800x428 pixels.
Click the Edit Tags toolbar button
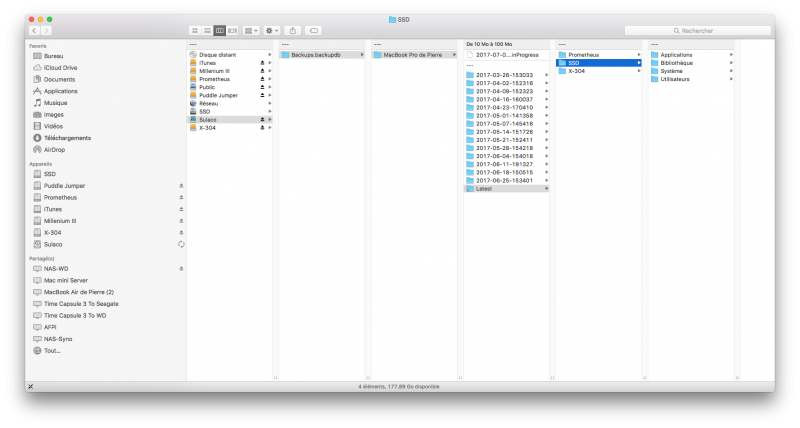pyautogui.click(x=313, y=31)
